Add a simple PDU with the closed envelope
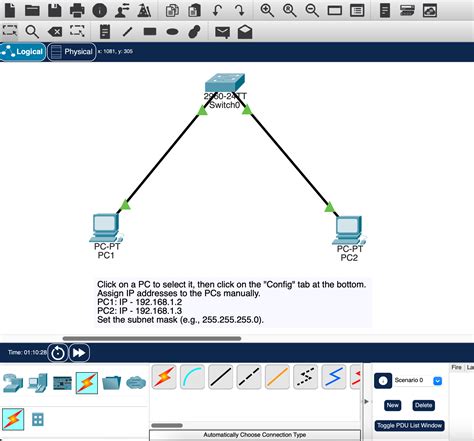 point(222,32)
